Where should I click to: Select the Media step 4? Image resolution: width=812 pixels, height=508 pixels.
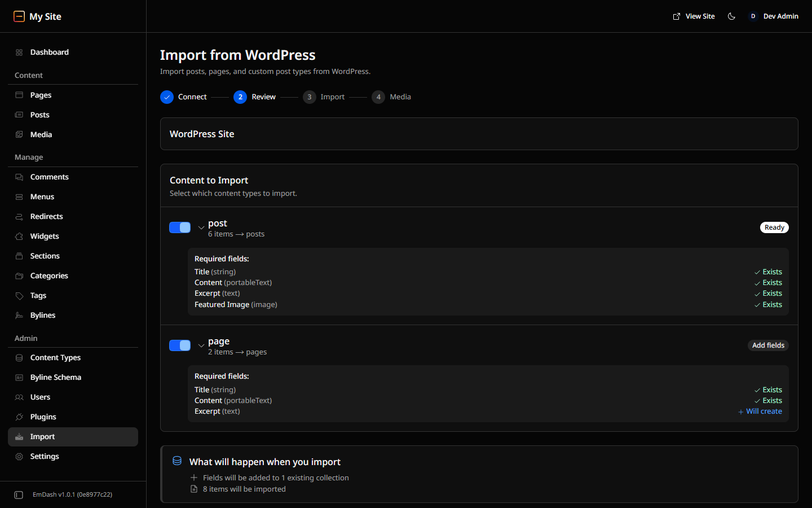391,97
